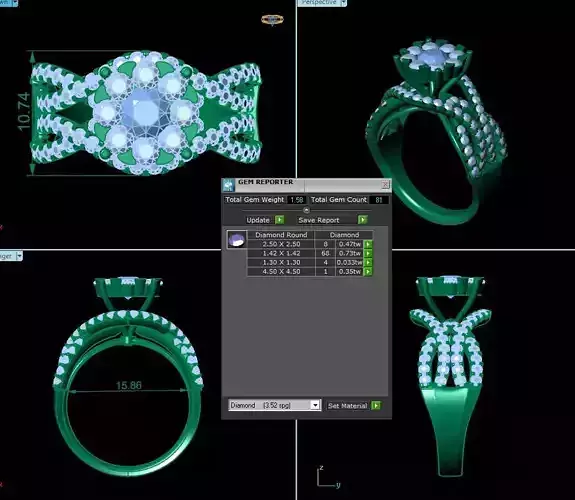This screenshot has width=575, height=500.
Task: Select the 2.50 X 2.50 size cell
Action: (281, 244)
